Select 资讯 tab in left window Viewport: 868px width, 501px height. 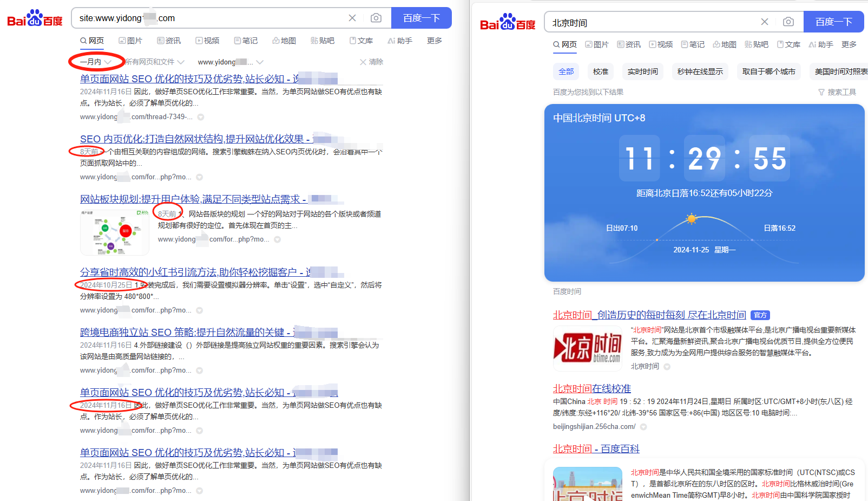169,41
